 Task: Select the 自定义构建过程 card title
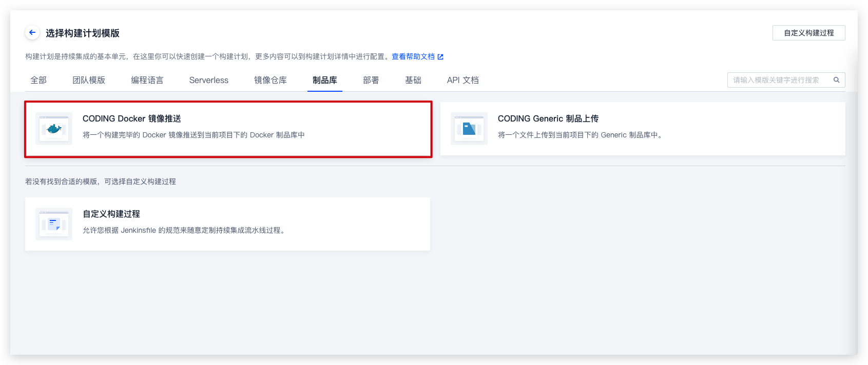(x=111, y=214)
